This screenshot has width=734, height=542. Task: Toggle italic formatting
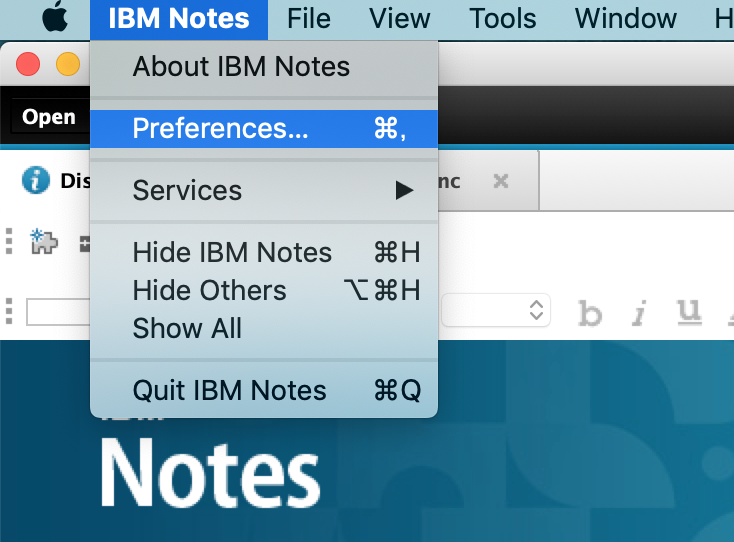(x=639, y=313)
